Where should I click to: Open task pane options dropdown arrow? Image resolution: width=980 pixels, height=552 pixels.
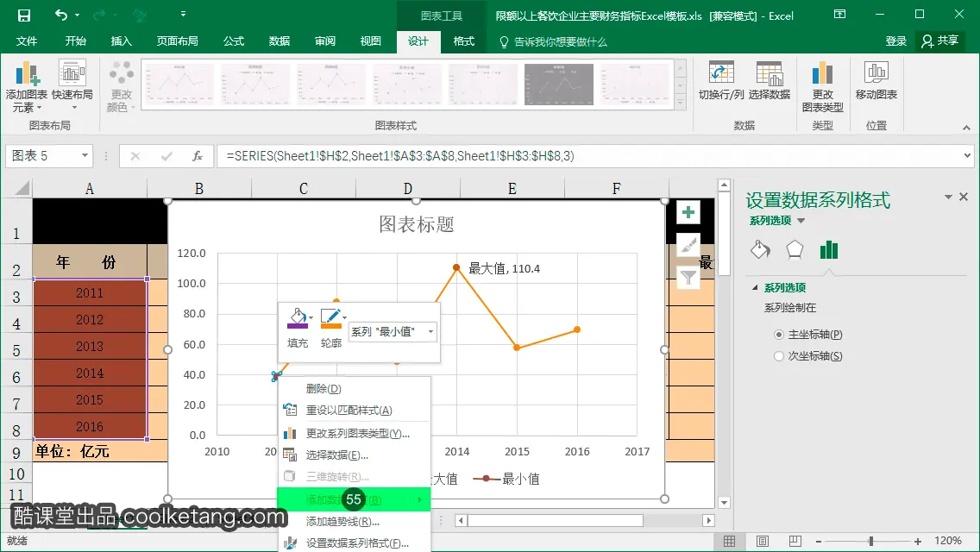948,197
